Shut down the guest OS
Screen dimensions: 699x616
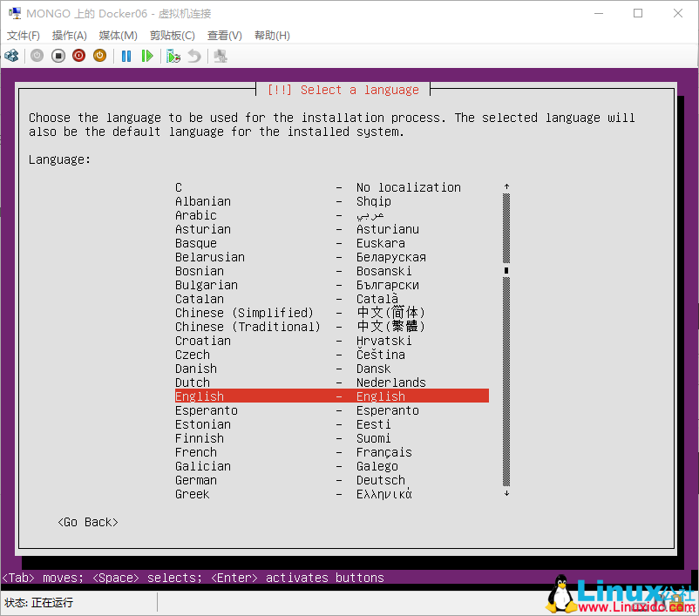(x=99, y=56)
